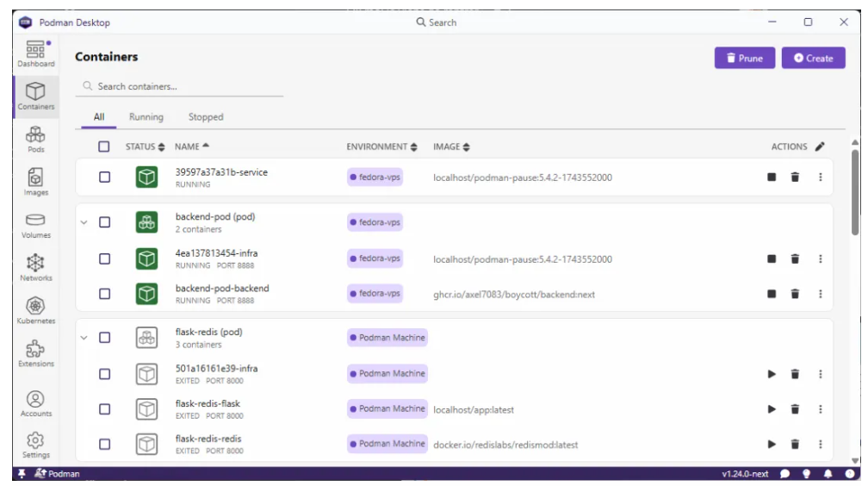Click the container list scrollbar thumb
This screenshot has width=868, height=486.
tap(855, 192)
